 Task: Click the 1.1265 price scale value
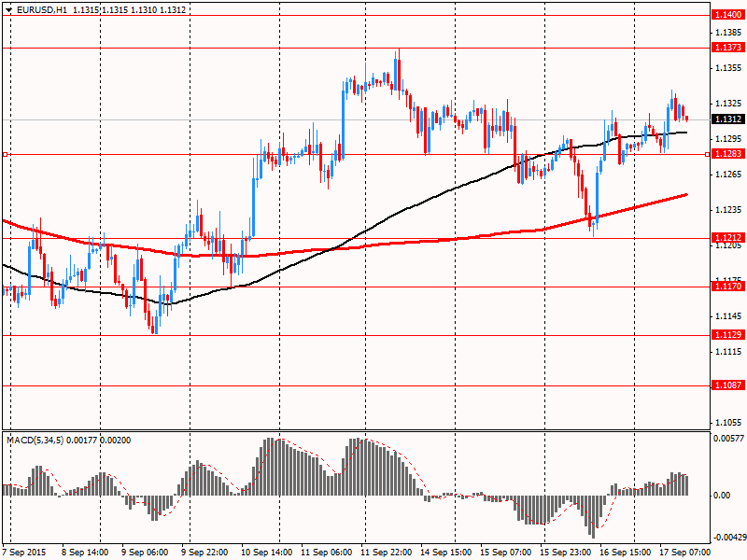[729, 175]
